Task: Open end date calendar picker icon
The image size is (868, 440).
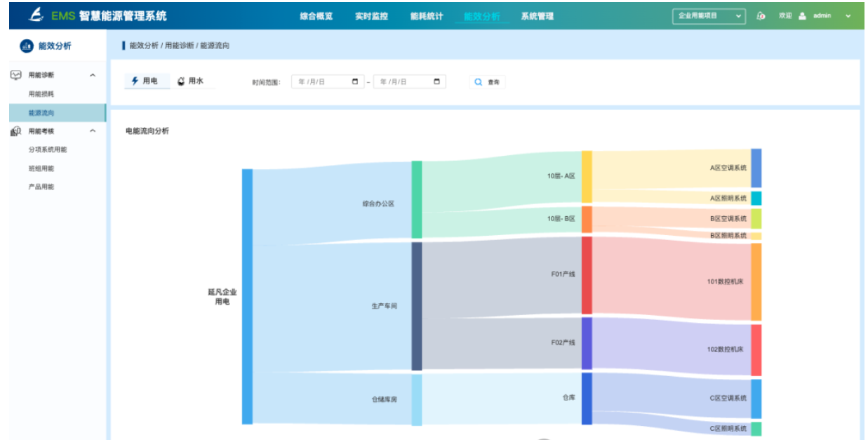Action: click(436, 81)
